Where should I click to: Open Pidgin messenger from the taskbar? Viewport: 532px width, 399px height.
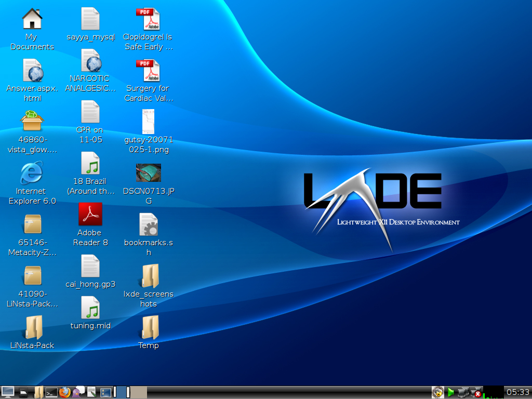78,392
